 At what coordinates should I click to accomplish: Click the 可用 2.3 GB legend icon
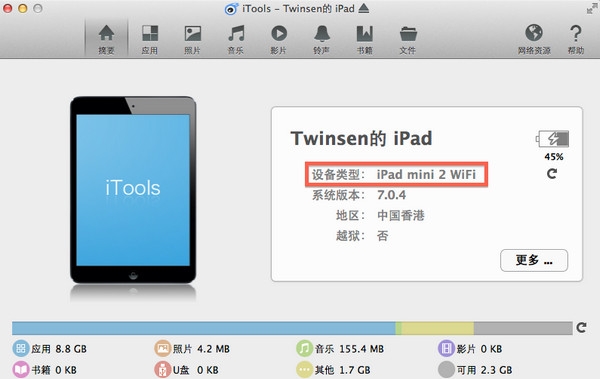tap(446, 370)
